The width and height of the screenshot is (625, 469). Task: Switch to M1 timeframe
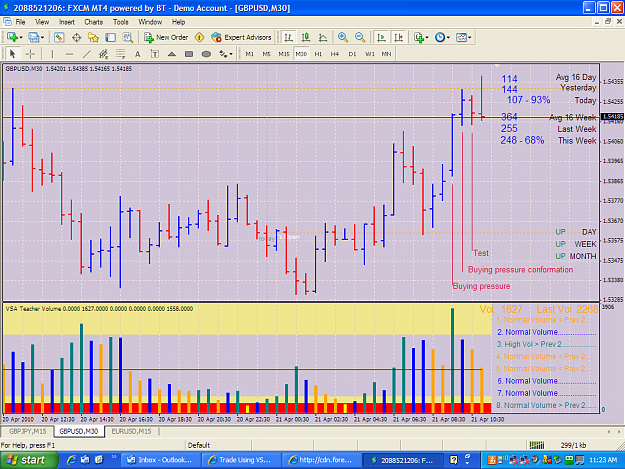250,54
